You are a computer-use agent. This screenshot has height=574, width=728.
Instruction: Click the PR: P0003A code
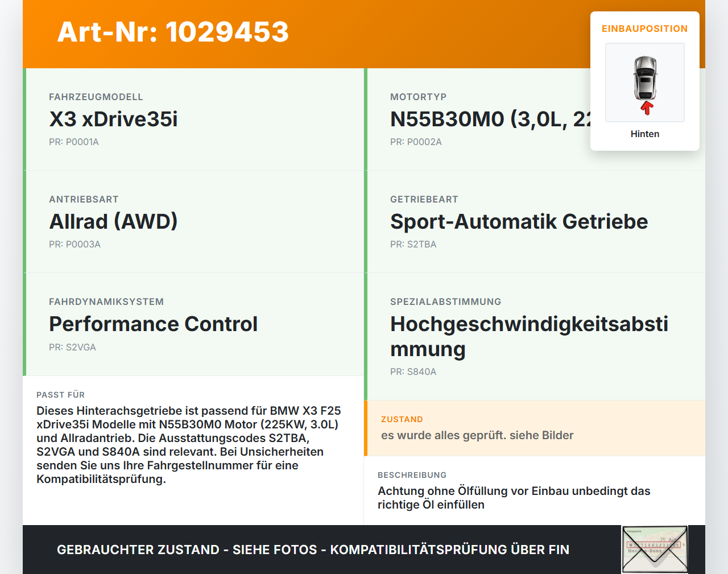75,245
